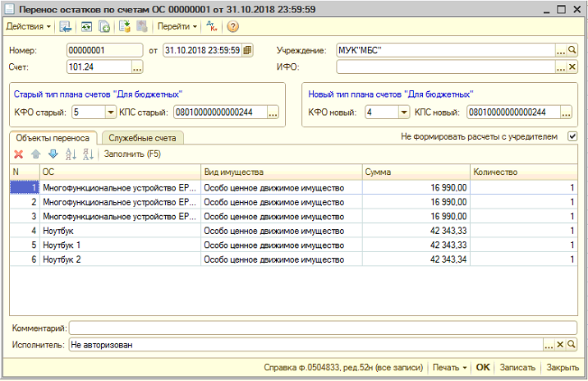The height and width of the screenshot is (381, 588).
Task: Open Исполнитель record with magnifier icon
Action: point(572,345)
